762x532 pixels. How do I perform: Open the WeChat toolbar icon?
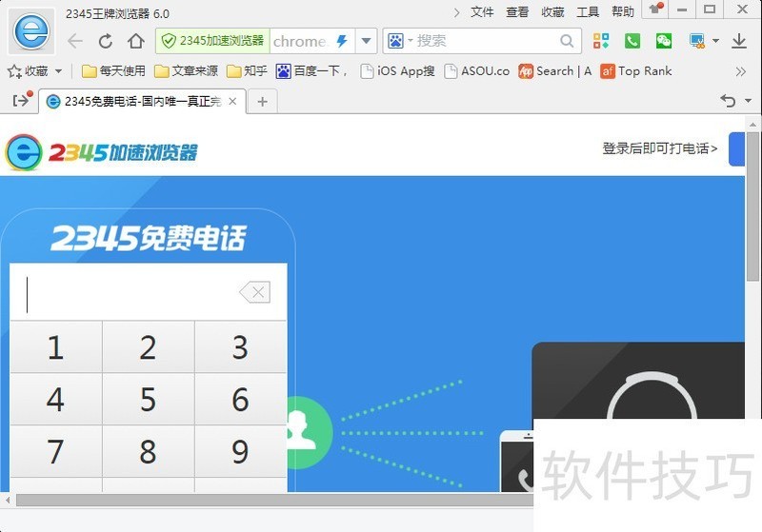(x=664, y=41)
